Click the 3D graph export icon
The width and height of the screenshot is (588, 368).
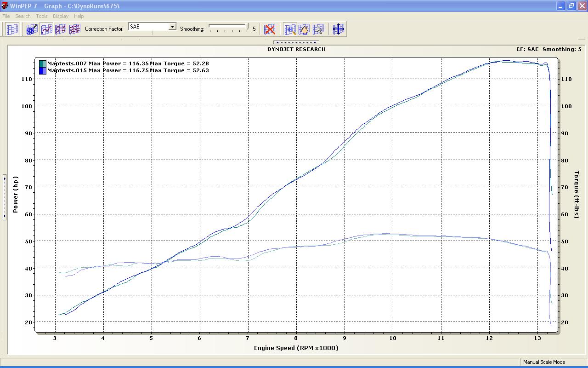click(x=32, y=29)
